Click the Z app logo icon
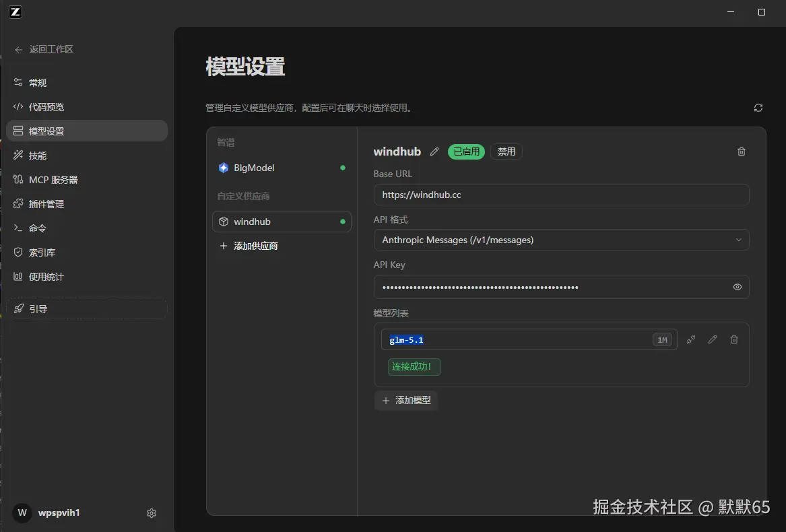 click(15, 12)
